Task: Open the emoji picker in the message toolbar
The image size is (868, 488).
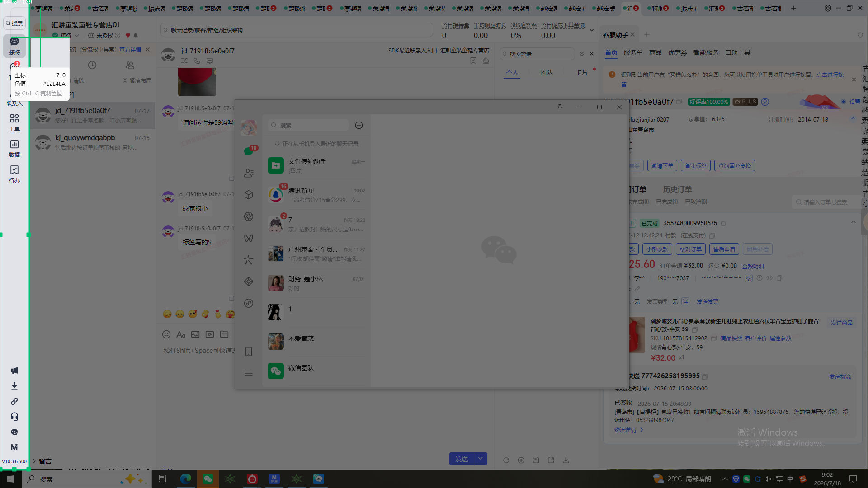Action: [166, 334]
